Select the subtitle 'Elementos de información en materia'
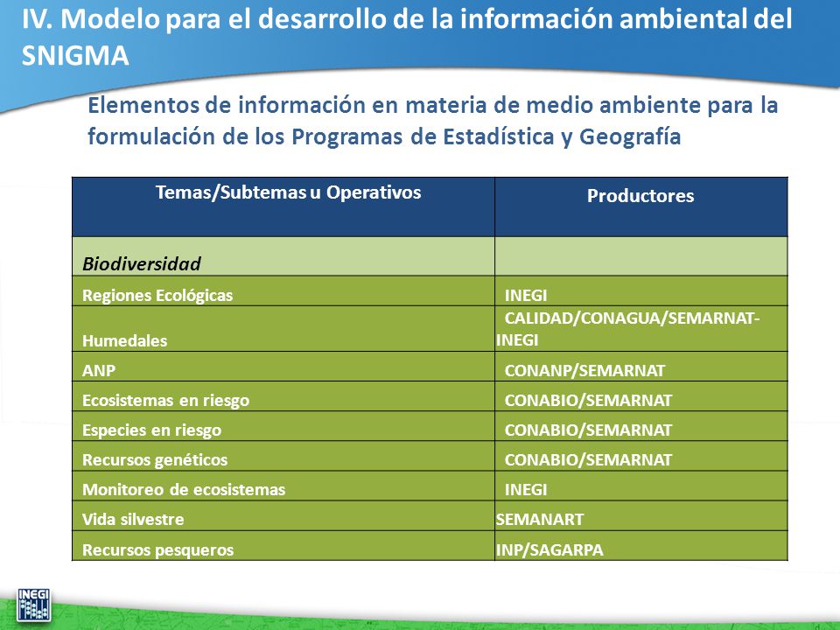The width and height of the screenshot is (840, 630). (433, 121)
